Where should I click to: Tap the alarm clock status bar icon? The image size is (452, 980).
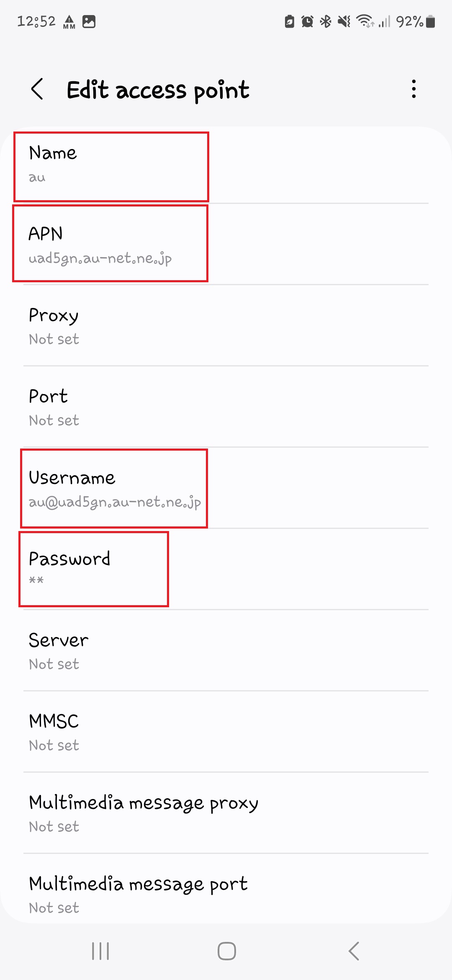click(307, 21)
